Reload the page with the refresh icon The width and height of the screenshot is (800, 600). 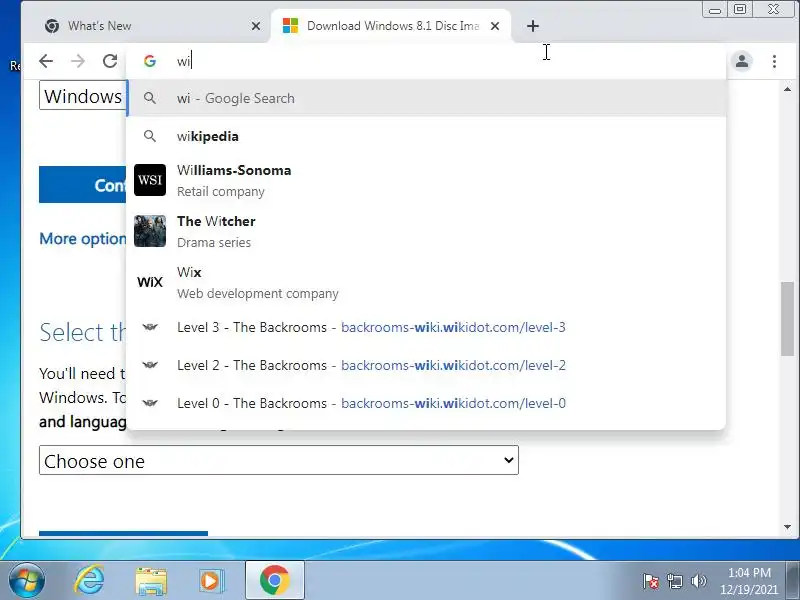110,61
